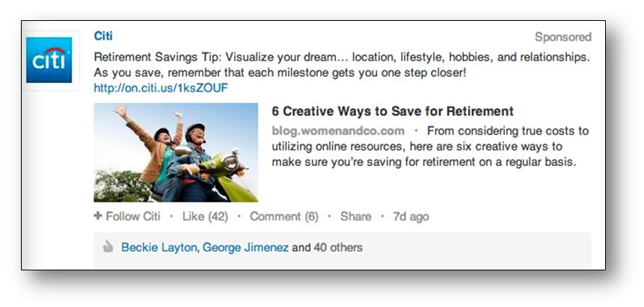Click the Retirement Savings Tip post text
644x307 pixels.
point(342,65)
